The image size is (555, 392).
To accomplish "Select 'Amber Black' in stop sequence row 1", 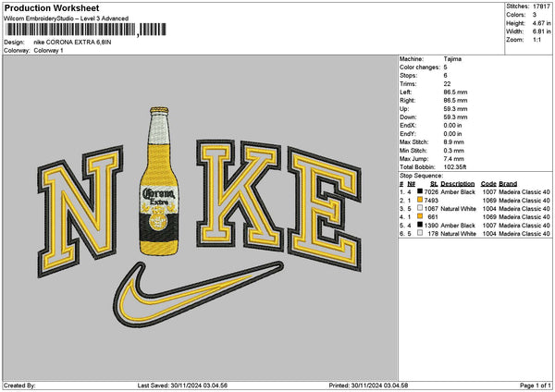I will coord(458,191).
